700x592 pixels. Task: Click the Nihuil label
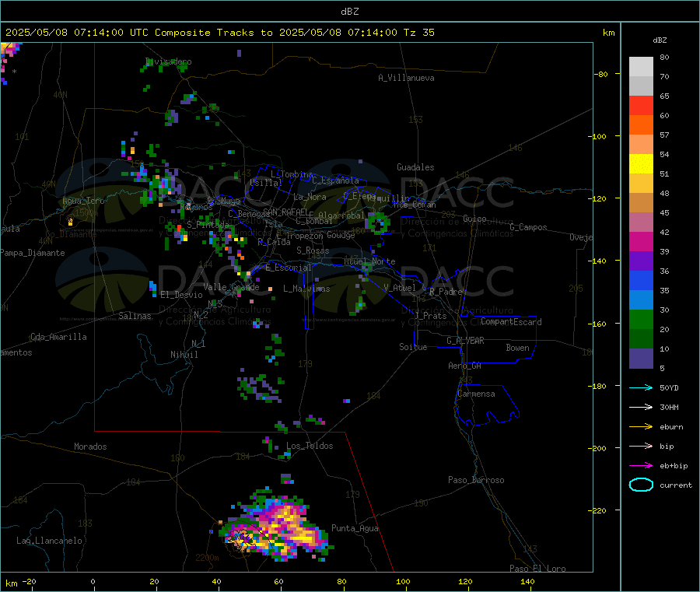[184, 355]
